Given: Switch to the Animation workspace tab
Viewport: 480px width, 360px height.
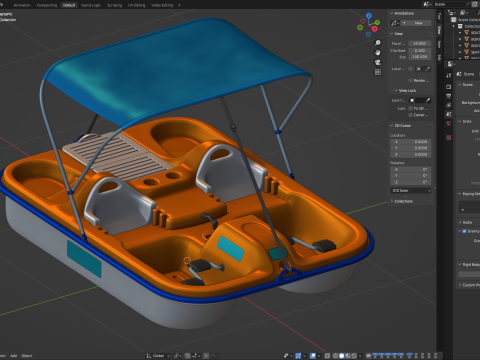Looking at the screenshot, I should (22, 5).
